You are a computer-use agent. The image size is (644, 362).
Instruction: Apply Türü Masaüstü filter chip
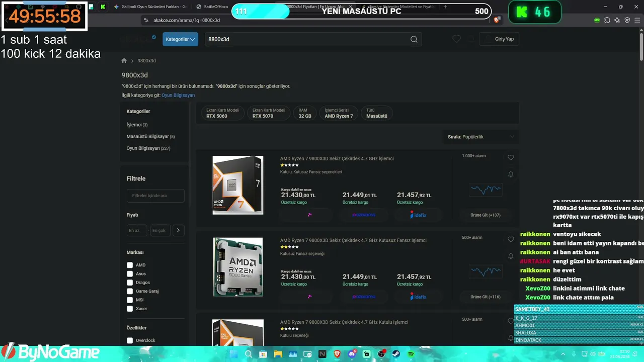pyautogui.click(x=377, y=113)
